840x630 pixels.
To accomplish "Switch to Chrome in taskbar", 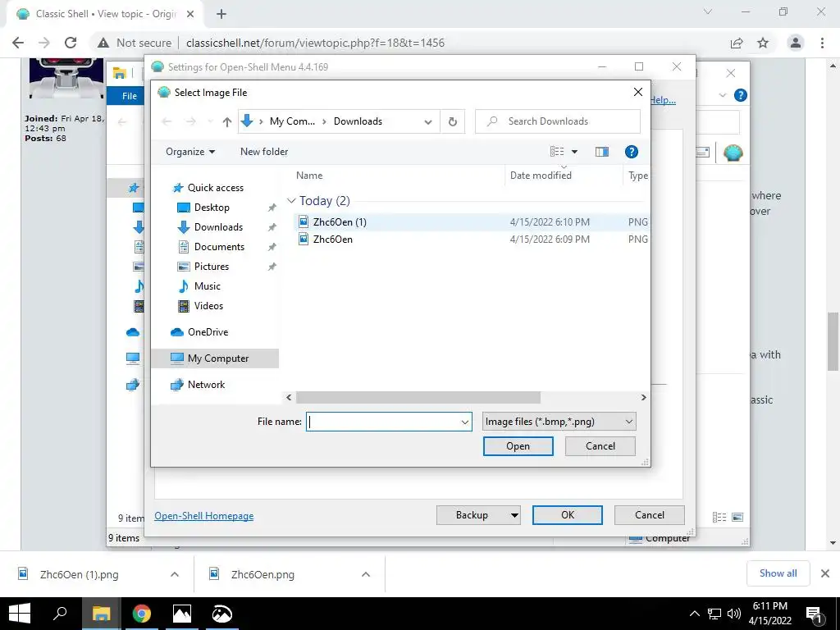I will click(x=141, y=614).
